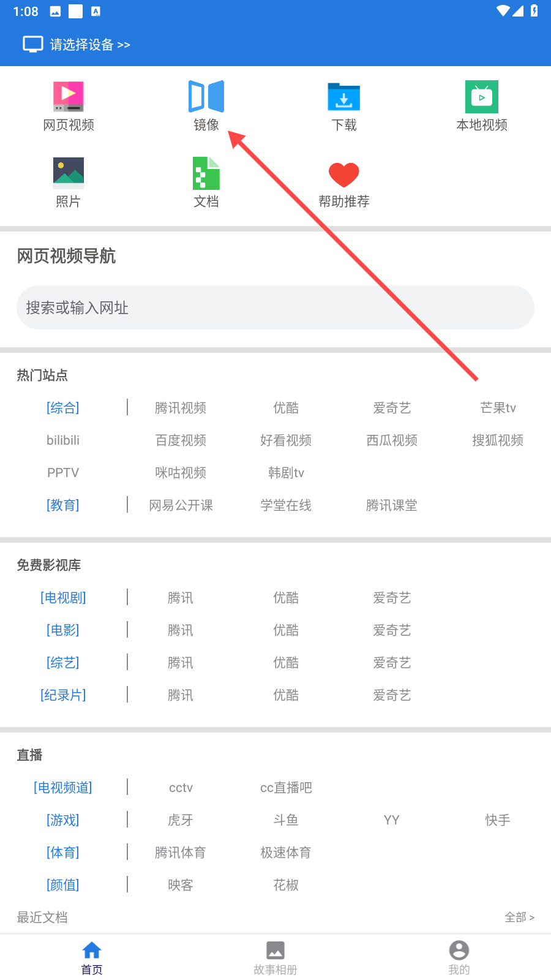
Task: Open 腾讯 in the [纪录片] row
Action: coord(181,695)
